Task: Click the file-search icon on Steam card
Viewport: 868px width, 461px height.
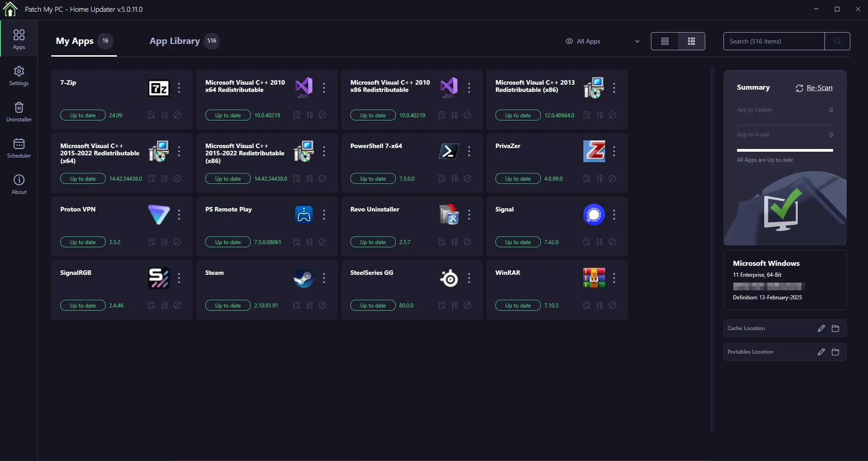Action: tap(297, 306)
